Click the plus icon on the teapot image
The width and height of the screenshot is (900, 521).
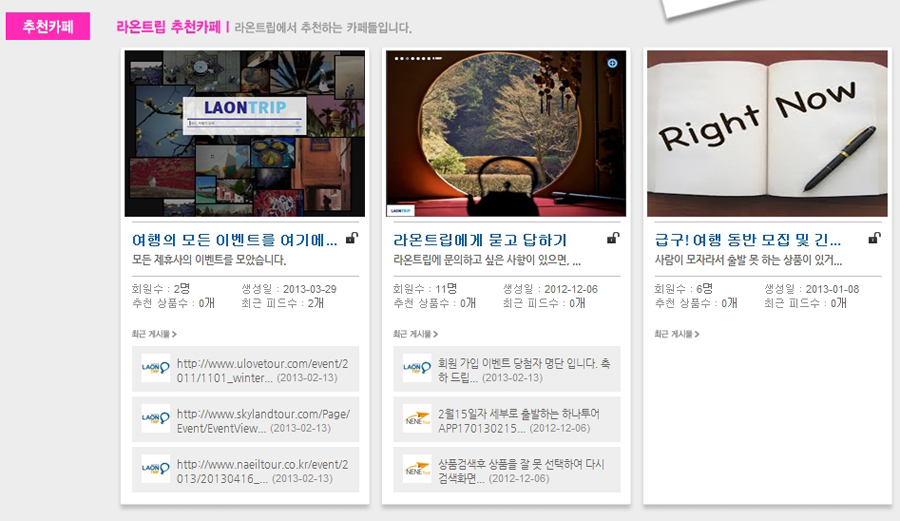tap(612, 63)
